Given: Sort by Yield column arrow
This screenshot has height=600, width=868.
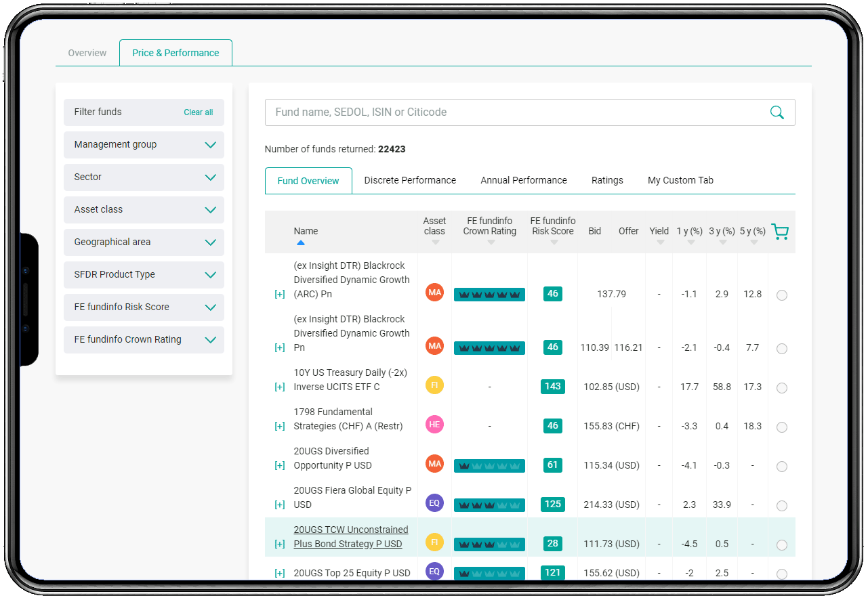Looking at the screenshot, I should click(660, 242).
